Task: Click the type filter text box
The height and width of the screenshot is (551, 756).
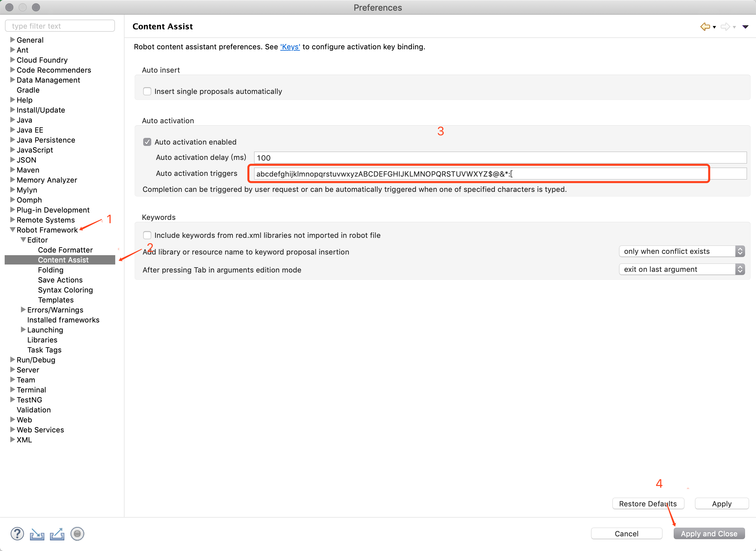Action: (x=60, y=26)
